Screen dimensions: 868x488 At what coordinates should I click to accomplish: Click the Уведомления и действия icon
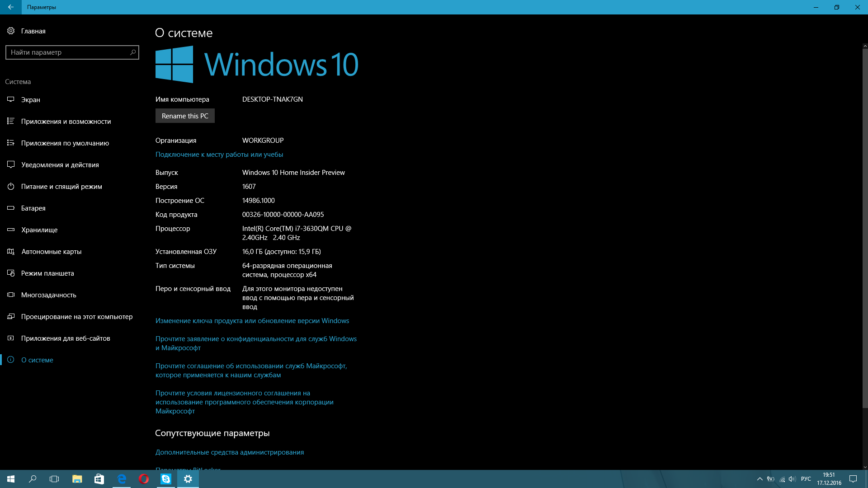[11, 164]
